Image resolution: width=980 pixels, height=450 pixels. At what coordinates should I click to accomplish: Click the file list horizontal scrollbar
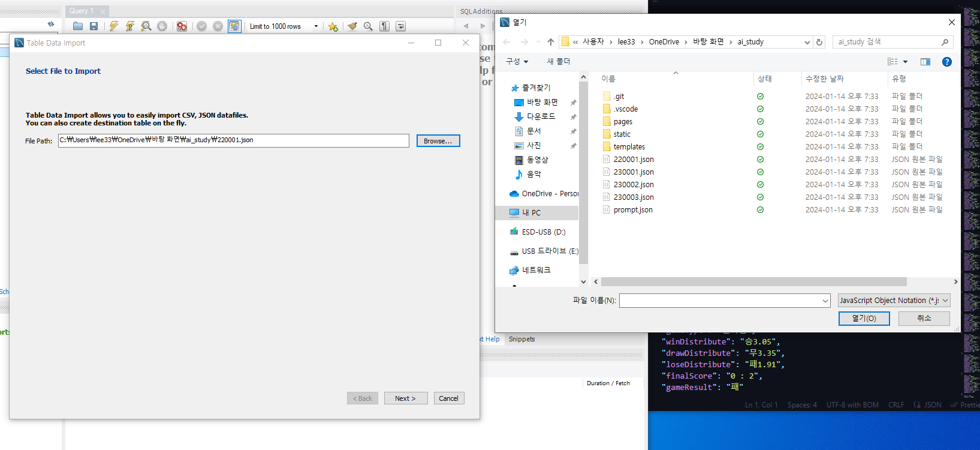point(754,281)
